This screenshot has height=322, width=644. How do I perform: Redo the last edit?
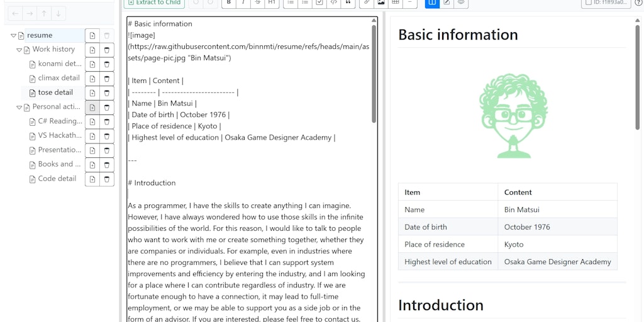[210, 2]
